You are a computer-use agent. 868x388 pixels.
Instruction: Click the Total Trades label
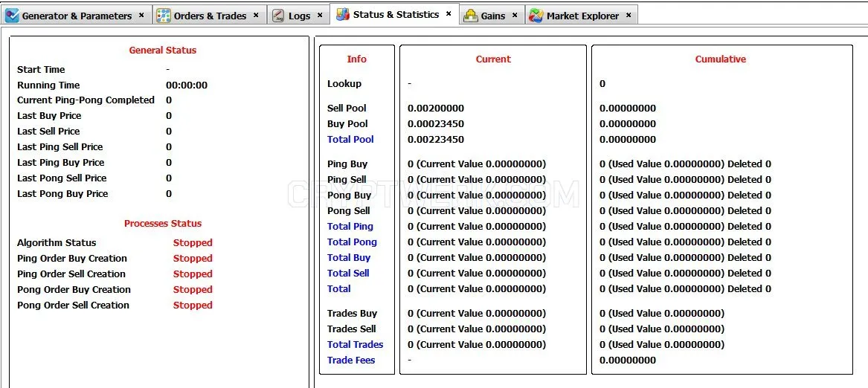pos(356,344)
